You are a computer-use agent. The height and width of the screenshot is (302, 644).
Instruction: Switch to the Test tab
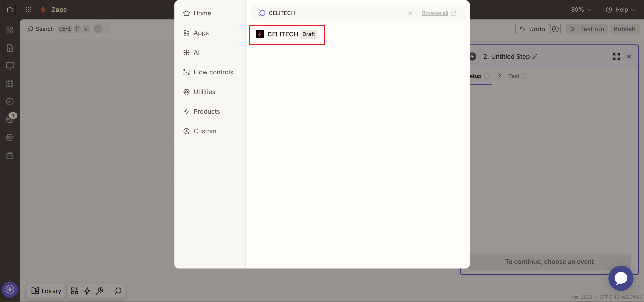pos(514,76)
